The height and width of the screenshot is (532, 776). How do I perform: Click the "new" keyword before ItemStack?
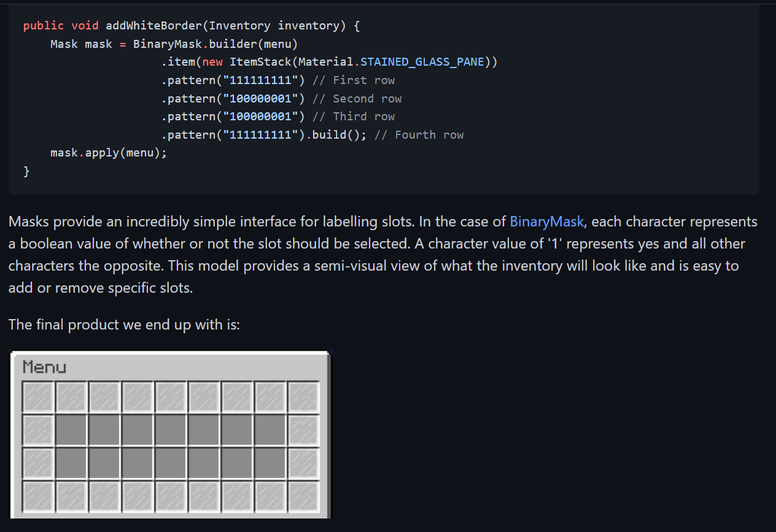pos(212,62)
